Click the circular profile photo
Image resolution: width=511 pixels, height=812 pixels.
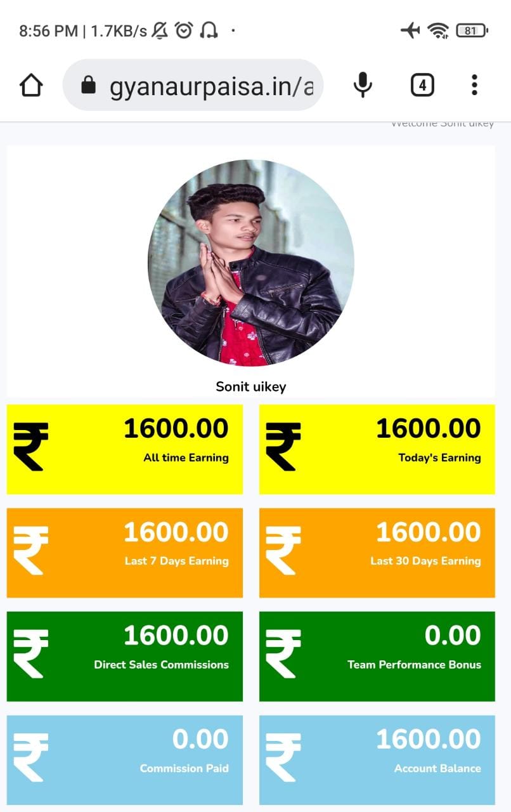(x=251, y=263)
